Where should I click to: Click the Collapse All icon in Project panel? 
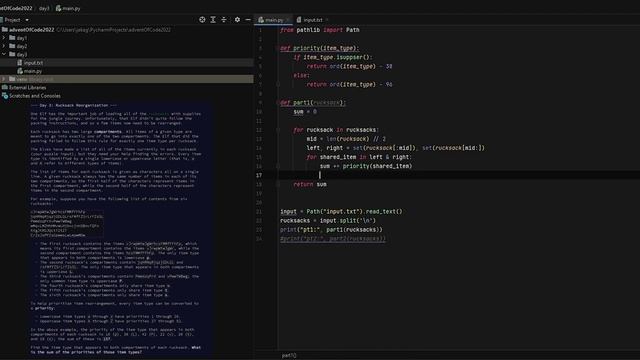[224, 20]
